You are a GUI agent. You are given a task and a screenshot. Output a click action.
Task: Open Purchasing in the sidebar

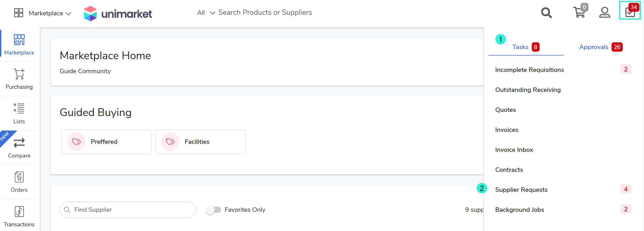click(19, 79)
